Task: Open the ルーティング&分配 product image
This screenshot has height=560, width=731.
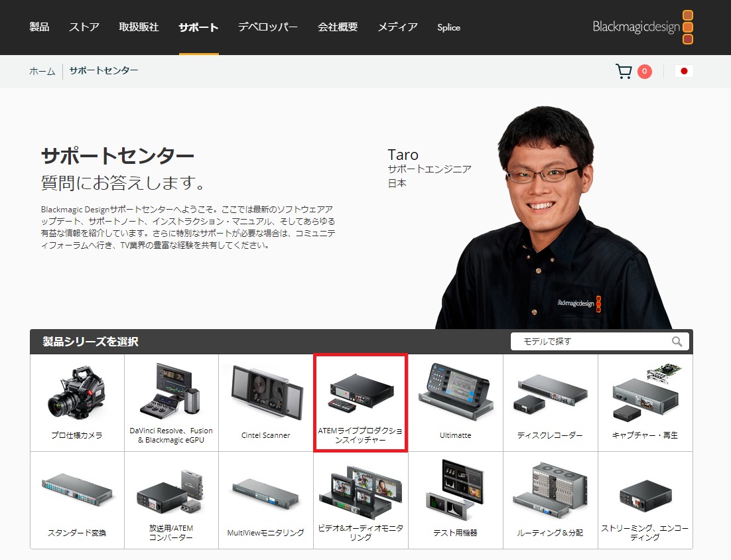Action: click(550, 490)
